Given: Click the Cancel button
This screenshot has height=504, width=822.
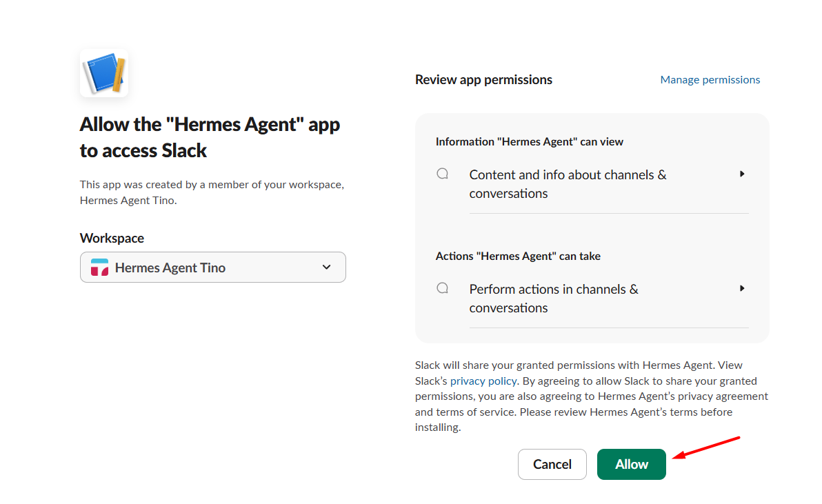Looking at the screenshot, I should (x=552, y=464).
